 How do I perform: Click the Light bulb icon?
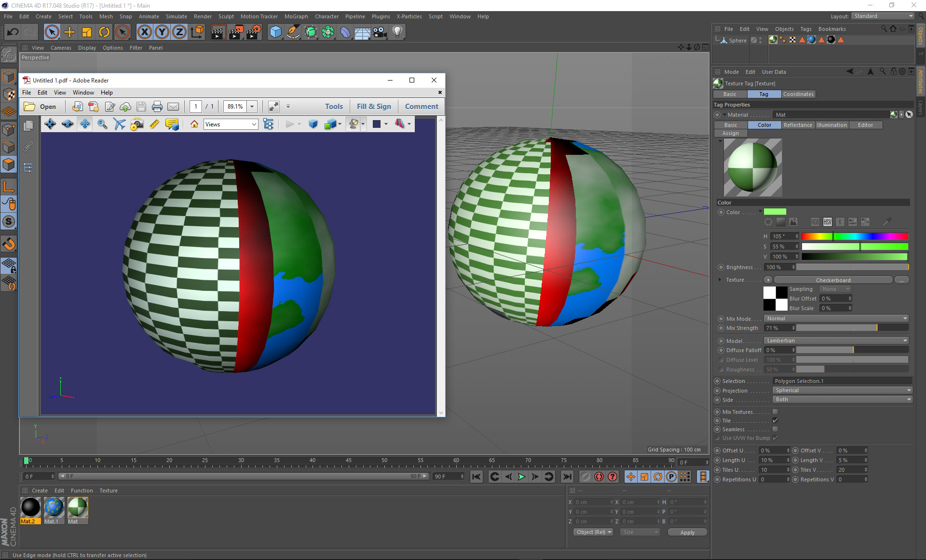397,32
